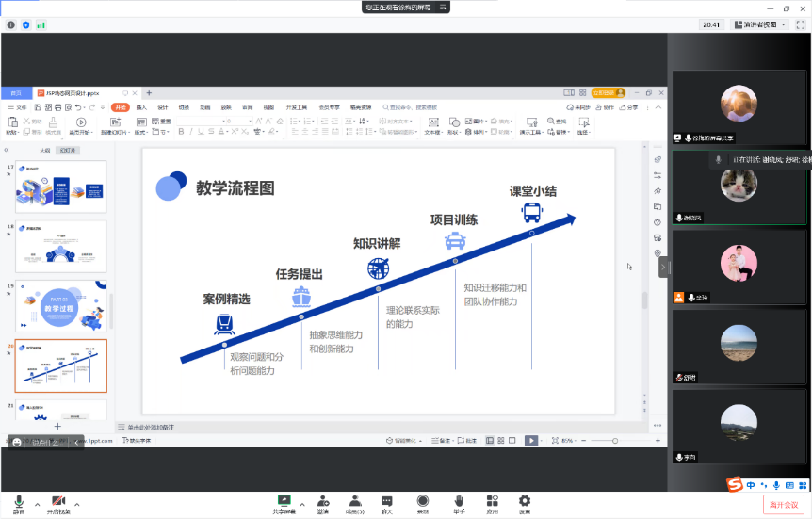Click the find magnifier button
812x519 pixels.
click(557, 122)
